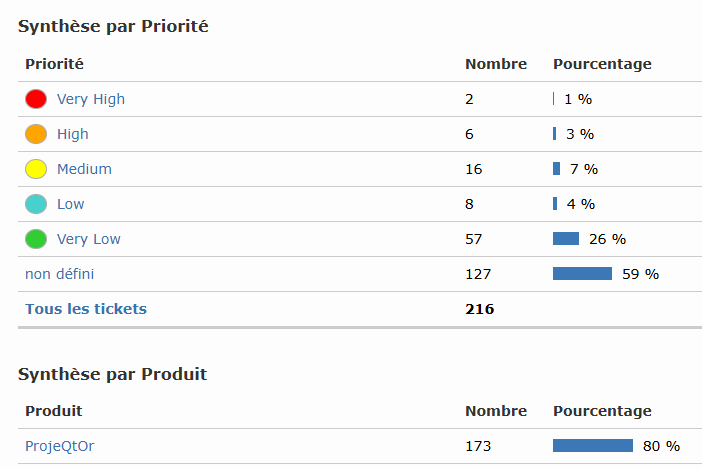This screenshot has width=702, height=468.
Task: Click the red Very High priority circle
Action: point(36,99)
